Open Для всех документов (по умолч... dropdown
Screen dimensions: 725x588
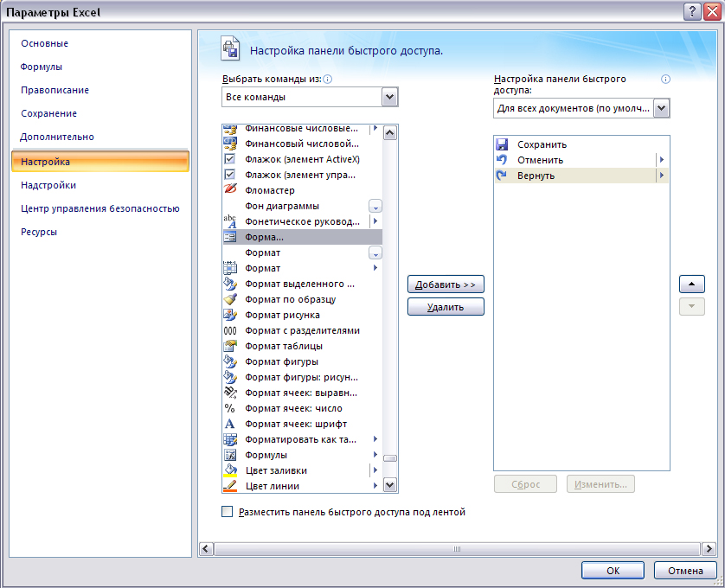click(661, 108)
